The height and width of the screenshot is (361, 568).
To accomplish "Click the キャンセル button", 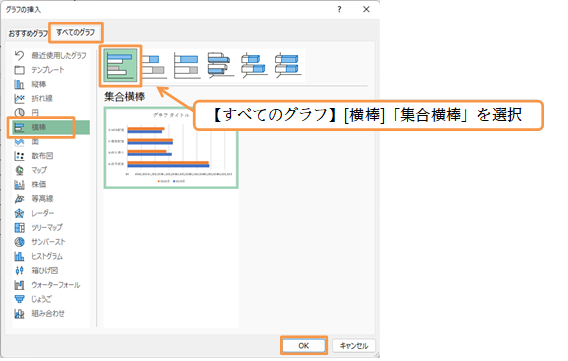I will click(x=354, y=345).
